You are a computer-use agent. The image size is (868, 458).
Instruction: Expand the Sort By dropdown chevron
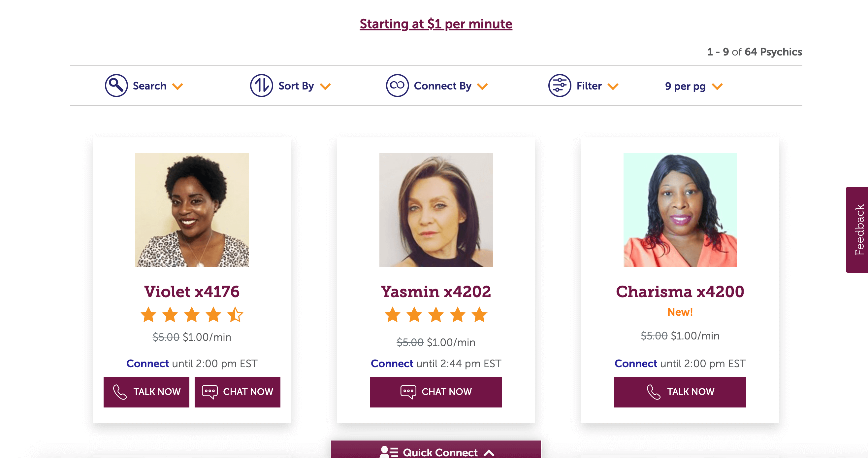(326, 86)
